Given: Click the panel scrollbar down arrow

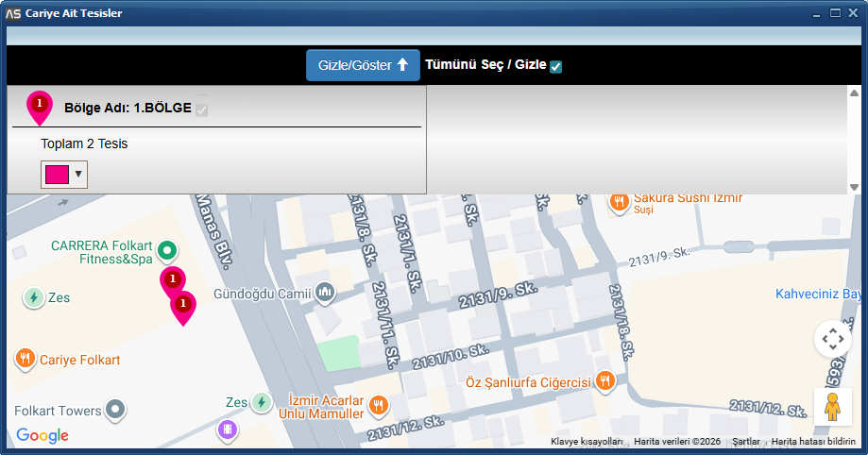Looking at the screenshot, I should point(854,187).
